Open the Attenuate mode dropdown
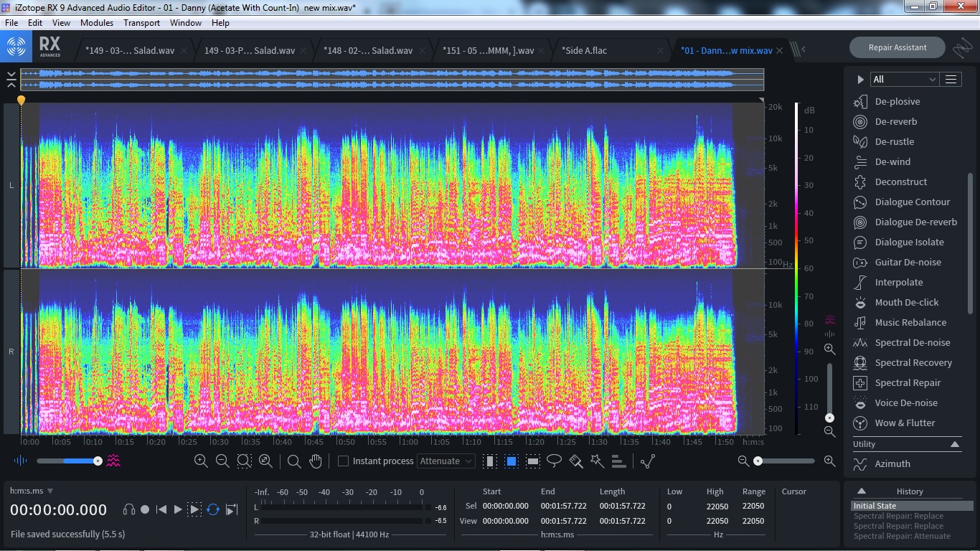Image resolution: width=980 pixels, height=551 pixels. coord(446,461)
